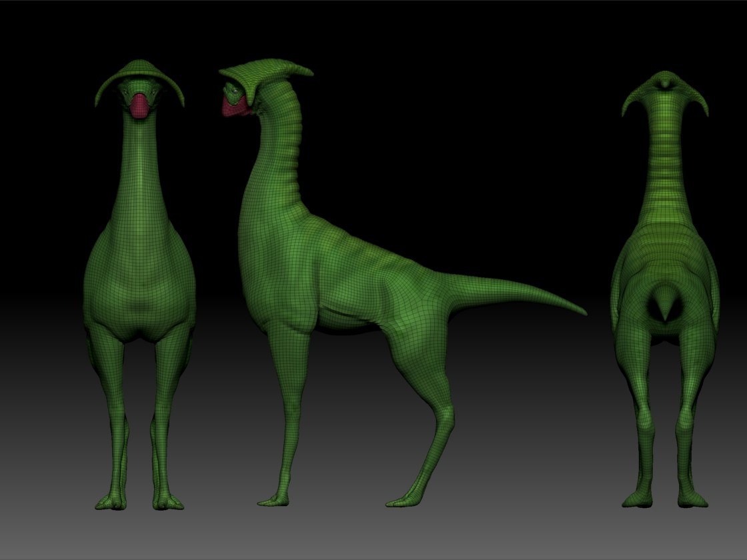Select the rear-view creature's crest
The image size is (747, 560).
click(x=664, y=87)
